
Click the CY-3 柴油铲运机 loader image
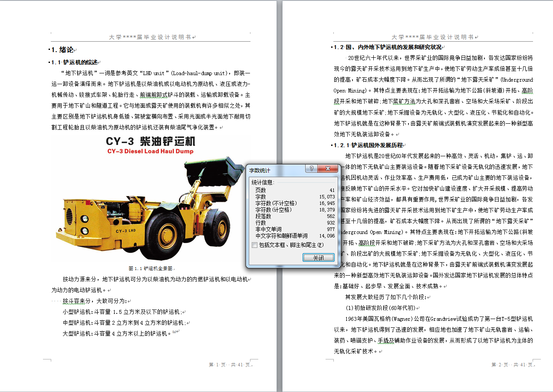tap(150, 198)
